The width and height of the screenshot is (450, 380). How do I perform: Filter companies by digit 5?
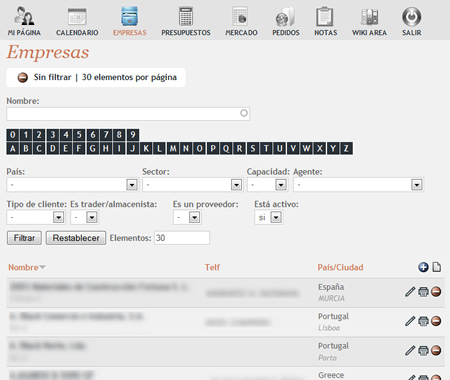click(79, 135)
